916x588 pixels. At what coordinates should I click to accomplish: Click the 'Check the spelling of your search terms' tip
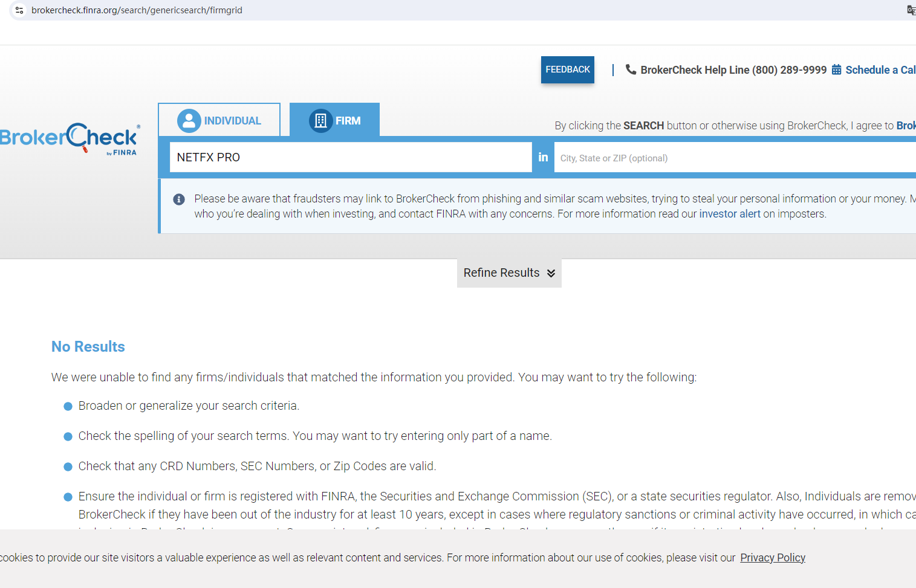tap(315, 436)
